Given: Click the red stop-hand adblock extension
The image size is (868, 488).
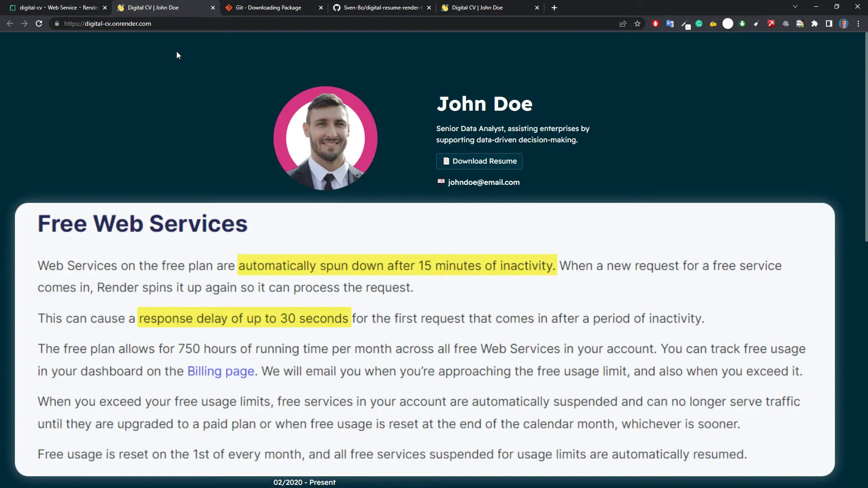Looking at the screenshot, I should point(656,24).
